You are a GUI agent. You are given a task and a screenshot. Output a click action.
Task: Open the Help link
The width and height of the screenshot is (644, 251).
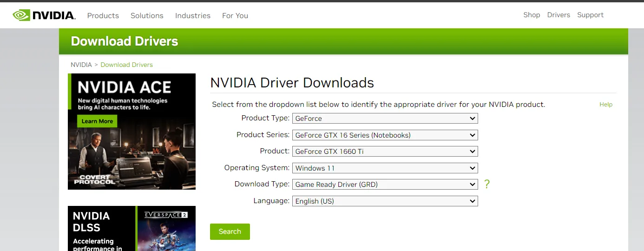point(606,105)
